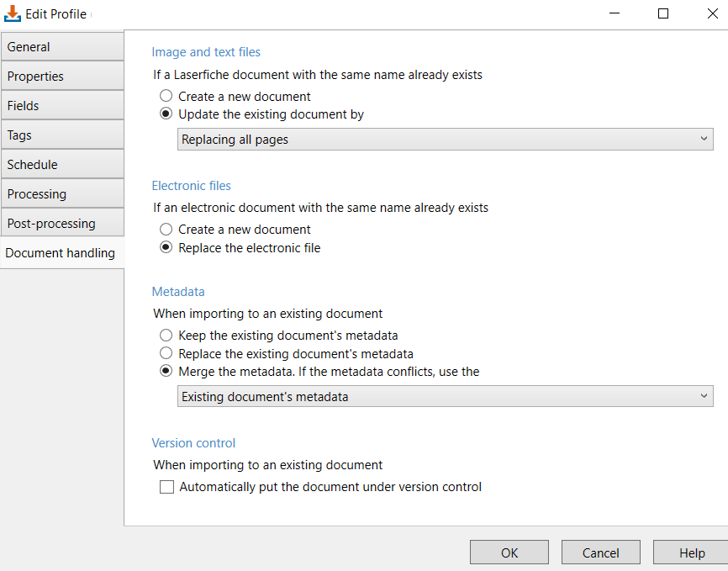Click the Edit Profile app icon
Image resolution: width=728 pixels, height=571 pixels.
(x=13, y=13)
